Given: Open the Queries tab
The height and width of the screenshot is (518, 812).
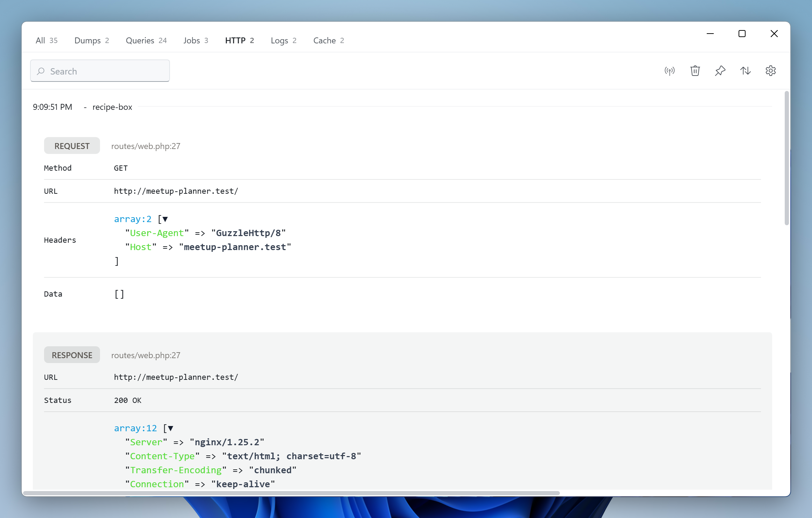Looking at the screenshot, I should pyautogui.click(x=146, y=41).
